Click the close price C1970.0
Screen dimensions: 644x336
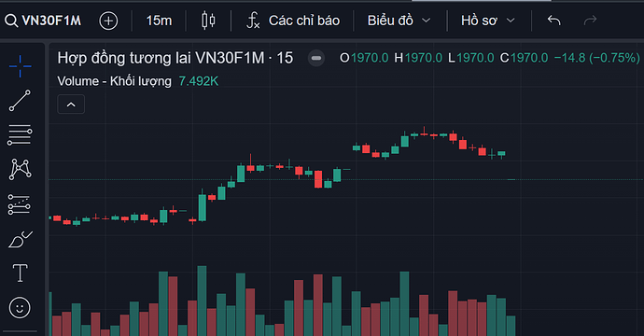click(524, 58)
